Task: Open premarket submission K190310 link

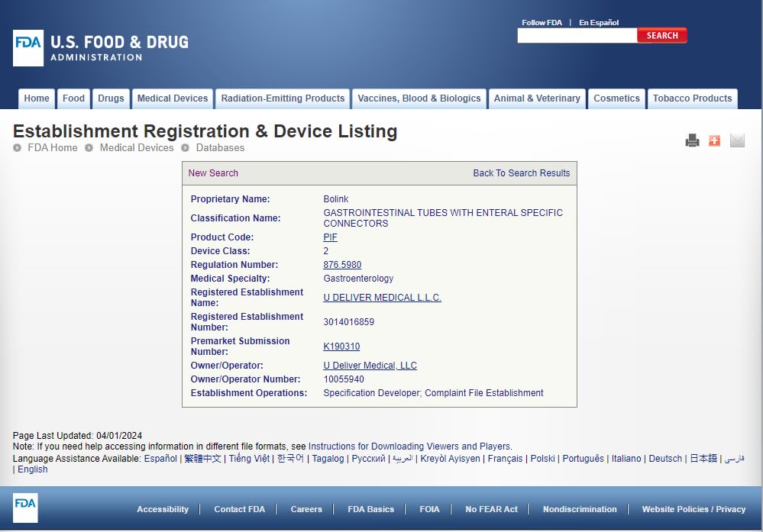Action: pyautogui.click(x=341, y=347)
